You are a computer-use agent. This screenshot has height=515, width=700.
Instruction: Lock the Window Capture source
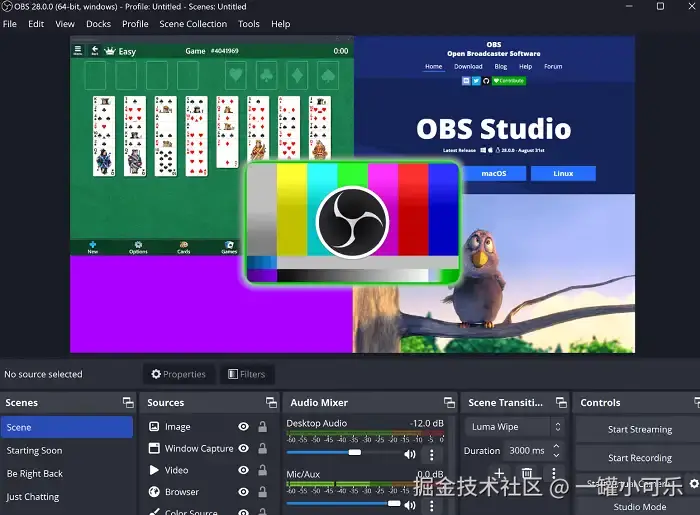(x=262, y=448)
